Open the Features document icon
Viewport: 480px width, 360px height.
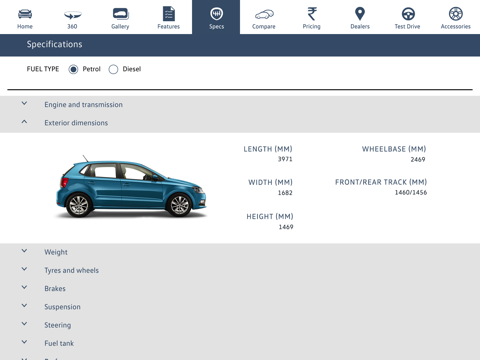click(x=169, y=14)
